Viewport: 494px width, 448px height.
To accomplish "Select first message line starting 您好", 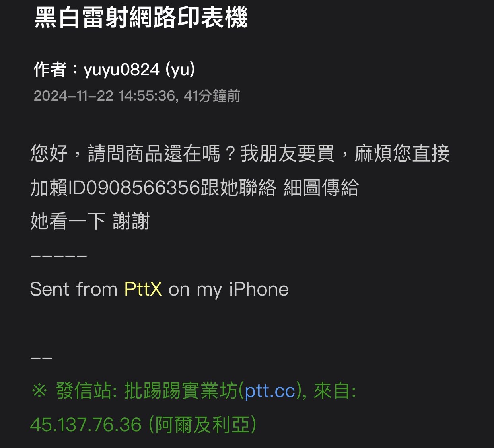I will pos(240,154).
